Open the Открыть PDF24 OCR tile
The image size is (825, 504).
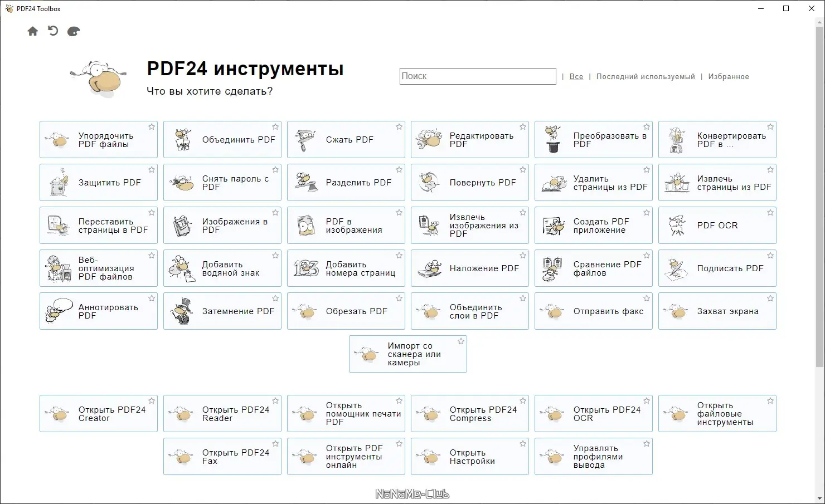(x=594, y=414)
